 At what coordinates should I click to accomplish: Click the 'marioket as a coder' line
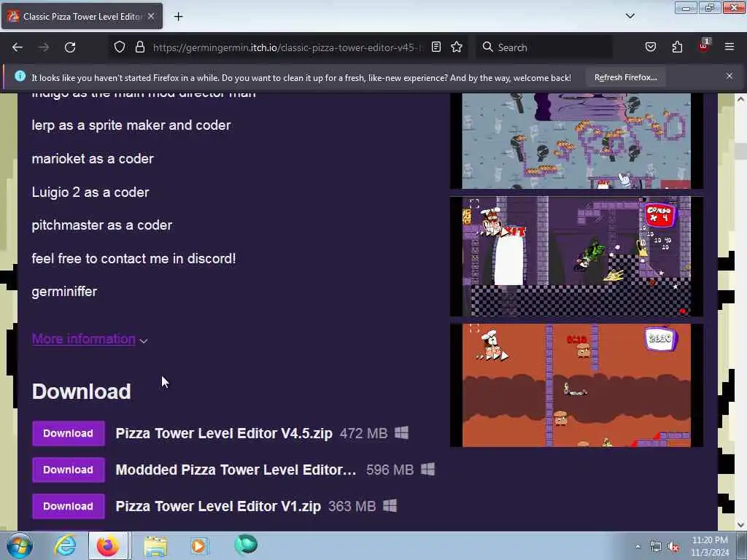point(93,158)
